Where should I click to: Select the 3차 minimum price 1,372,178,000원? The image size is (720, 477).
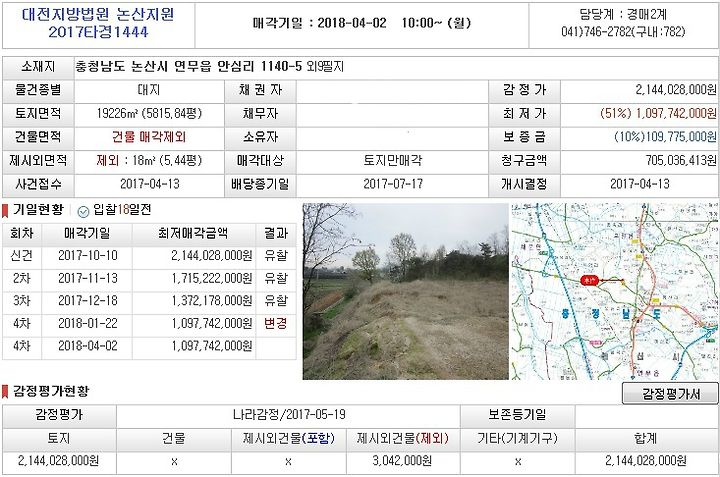point(212,301)
